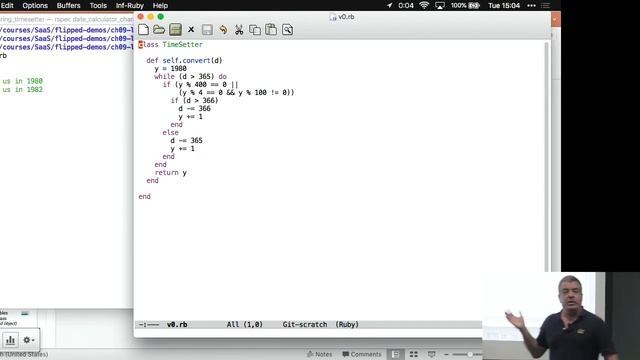Click 'us in 1980' in the terminal window
This screenshot has width=640, height=360.
[x=22, y=81]
